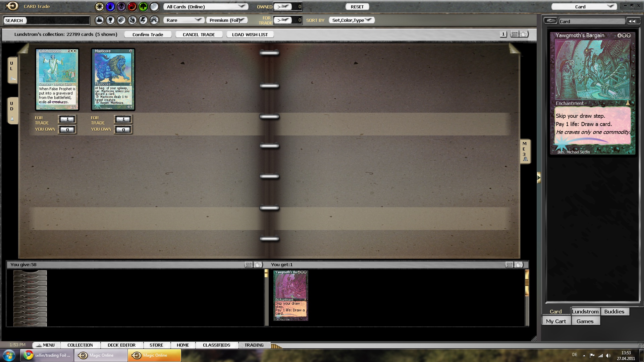This screenshot has width=644, height=362.
Task: Open the Set,Color,Type sort dropdown
Action: click(352, 20)
